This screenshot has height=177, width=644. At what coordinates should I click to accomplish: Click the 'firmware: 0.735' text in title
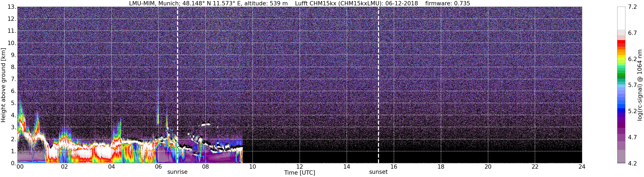(x=448, y=3)
